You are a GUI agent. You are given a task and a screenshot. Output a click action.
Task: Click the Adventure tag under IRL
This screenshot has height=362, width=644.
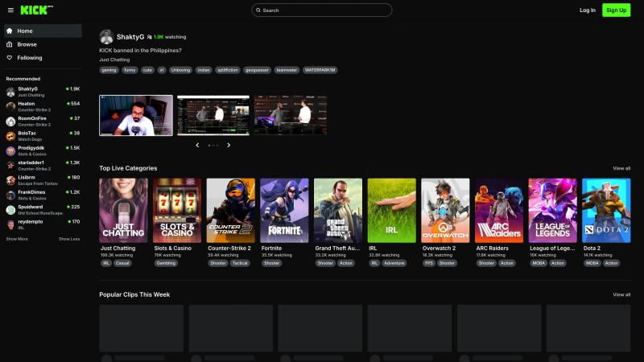[394, 263]
